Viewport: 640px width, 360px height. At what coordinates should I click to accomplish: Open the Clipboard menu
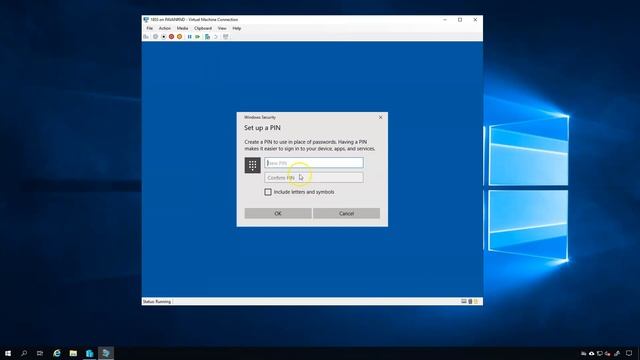[x=203, y=28]
